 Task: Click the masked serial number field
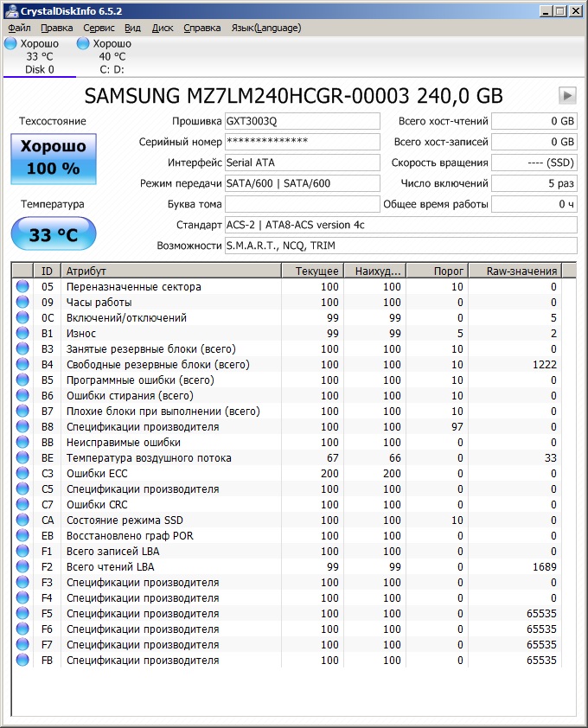pos(303,142)
